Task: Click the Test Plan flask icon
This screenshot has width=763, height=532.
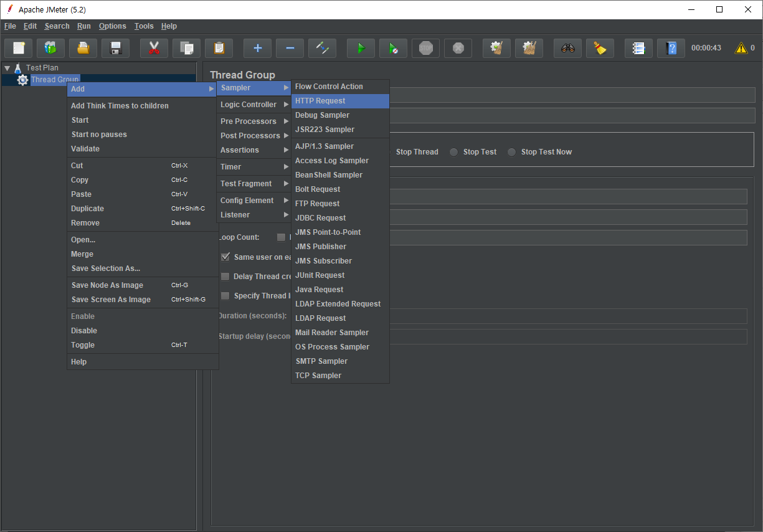Action: (18, 68)
